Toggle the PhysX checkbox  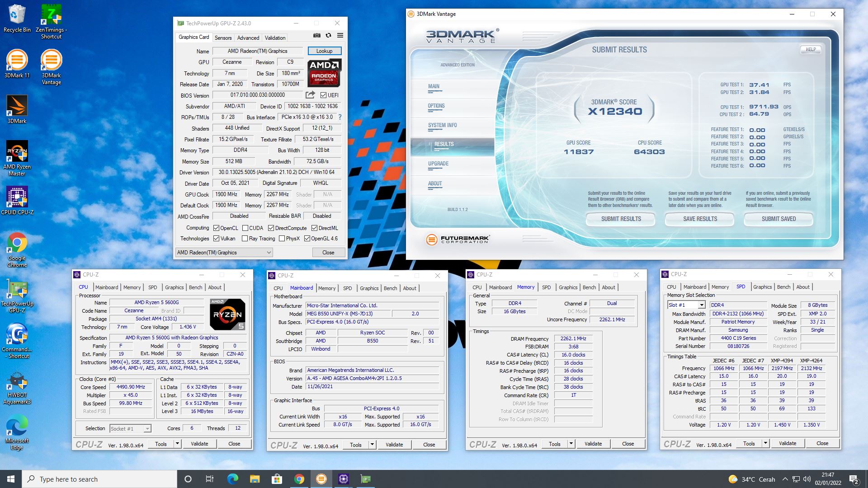282,239
